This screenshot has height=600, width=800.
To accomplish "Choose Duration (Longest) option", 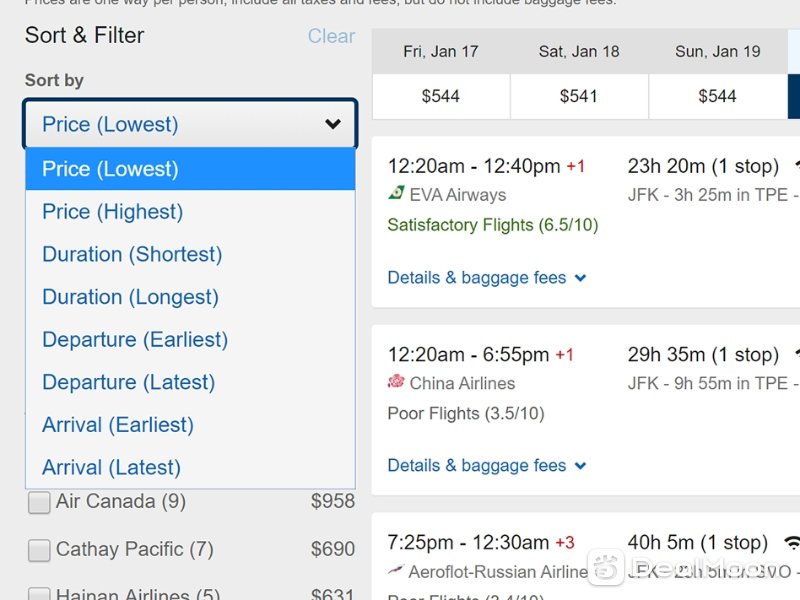I will [x=130, y=297].
